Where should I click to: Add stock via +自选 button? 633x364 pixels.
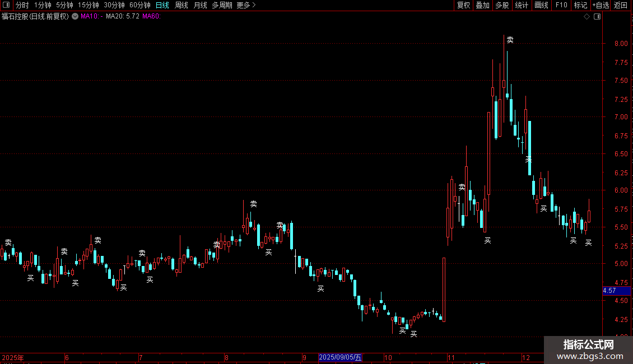(x=601, y=5)
